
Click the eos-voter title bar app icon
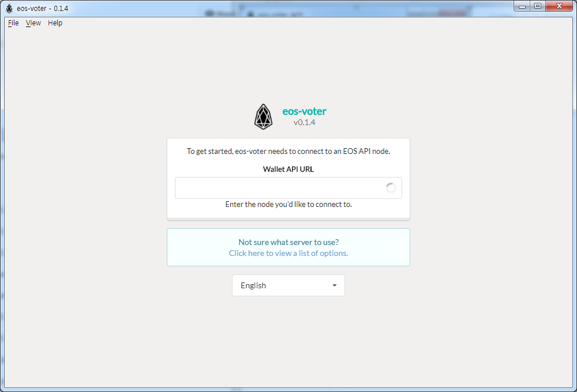tap(9, 9)
